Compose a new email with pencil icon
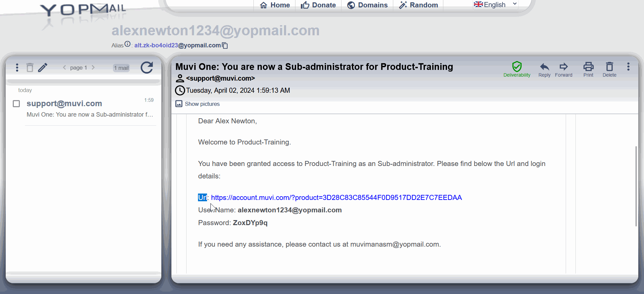The width and height of the screenshot is (644, 294). point(43,68)
